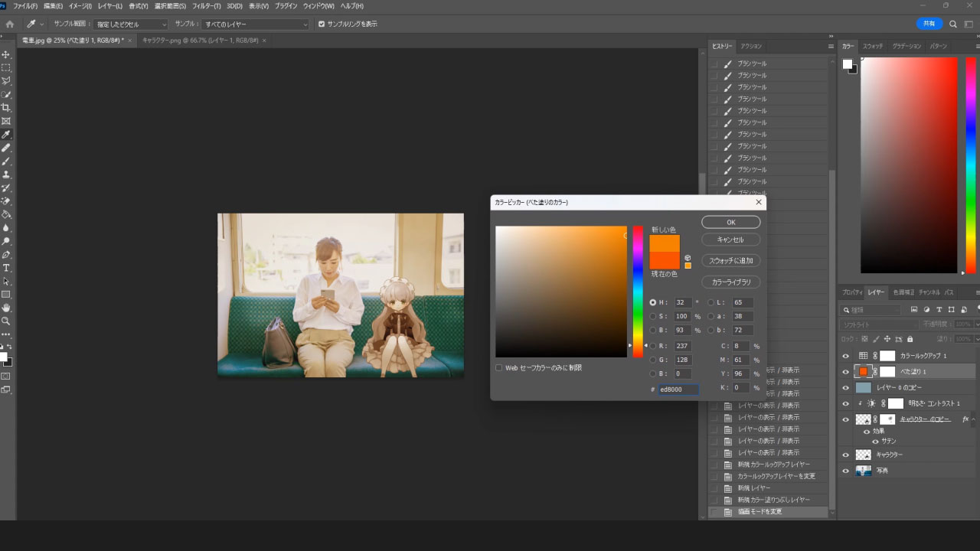
Task: Toggle the sampling ring display checkbox
Action: (x=322, y=24)
